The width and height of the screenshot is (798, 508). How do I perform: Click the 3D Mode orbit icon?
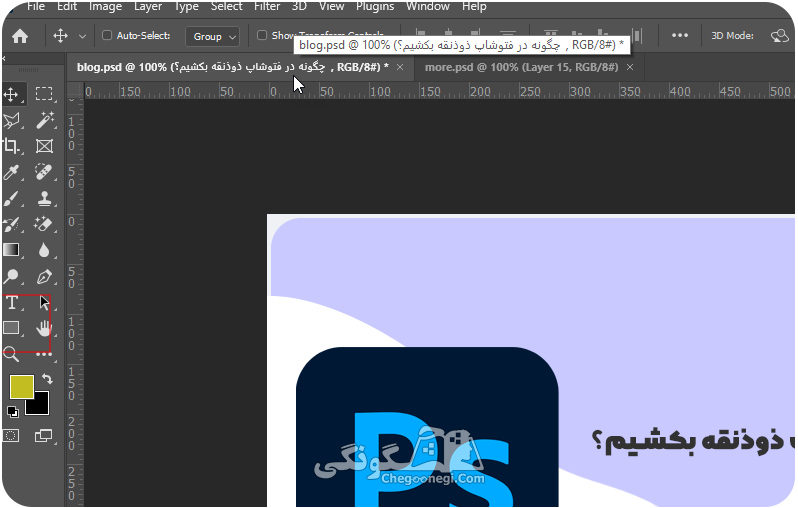[779, 36]
